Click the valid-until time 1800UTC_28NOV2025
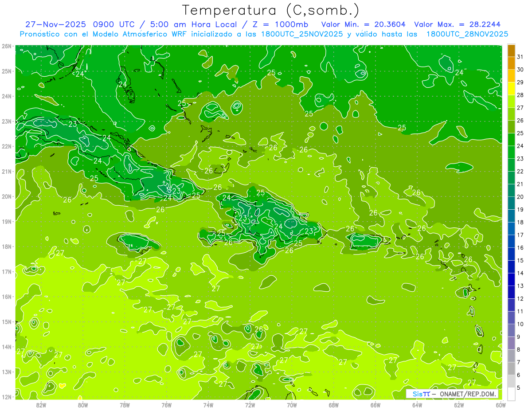Image resolution: width=532 pixels, height=411 pixels. pyautogui.click(x=467, y=34)
